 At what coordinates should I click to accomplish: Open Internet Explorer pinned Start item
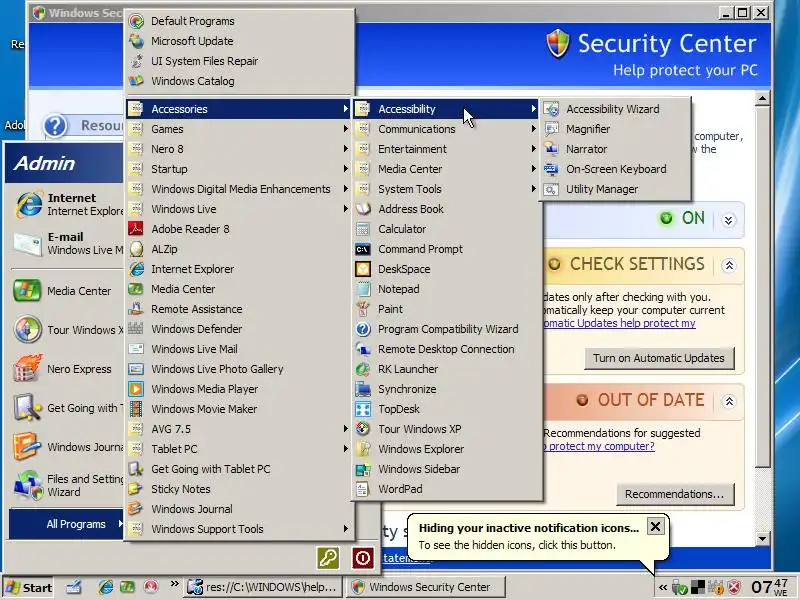(66, 205)
